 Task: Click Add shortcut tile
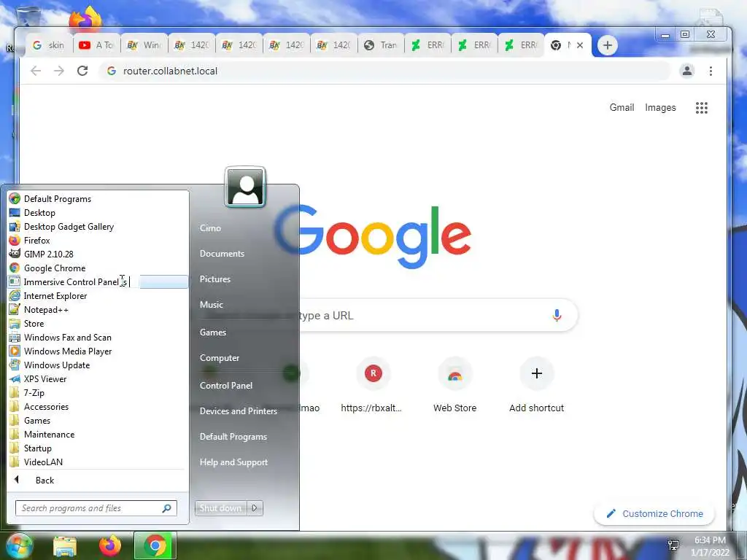[x=536, y=385]
